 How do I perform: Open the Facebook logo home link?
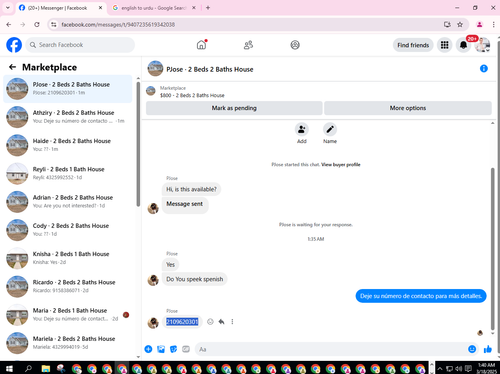click(x=14, y=45)
